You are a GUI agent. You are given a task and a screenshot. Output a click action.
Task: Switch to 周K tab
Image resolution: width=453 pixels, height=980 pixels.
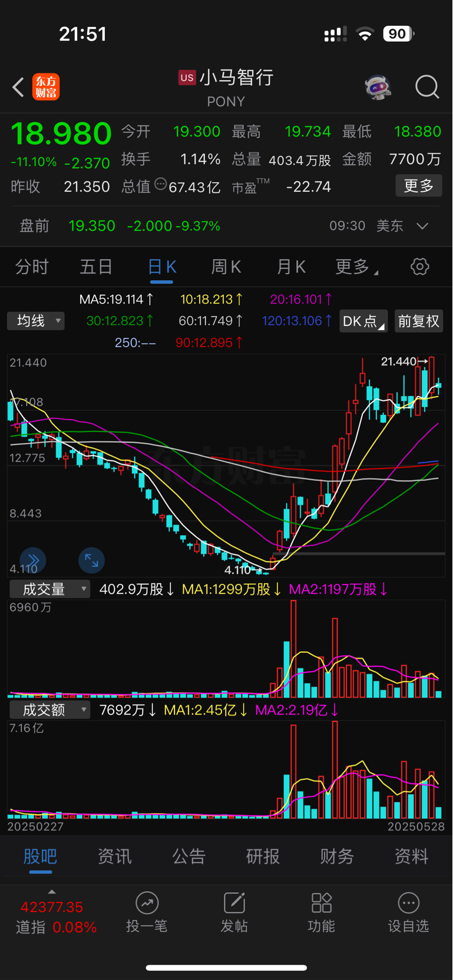pos(226,267)
